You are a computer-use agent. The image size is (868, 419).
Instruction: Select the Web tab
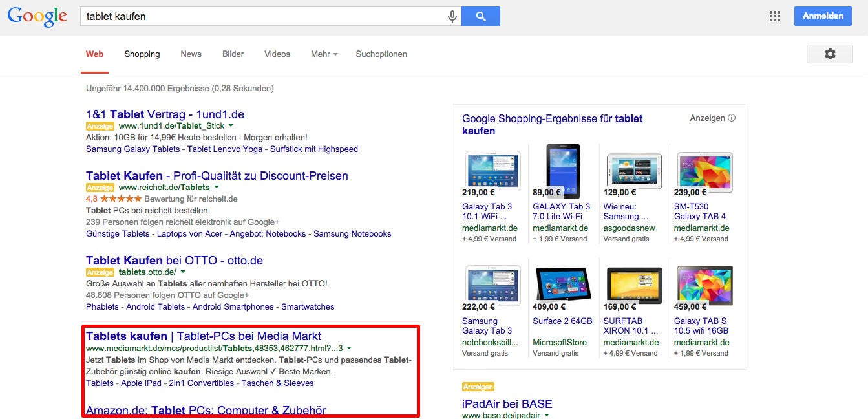[x=95, y=54]
